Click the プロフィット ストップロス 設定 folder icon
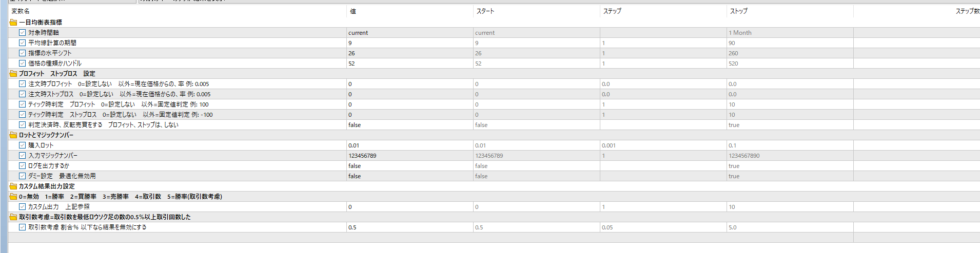The height and width of the screenshot is (253, 980). tap(13, 74)
